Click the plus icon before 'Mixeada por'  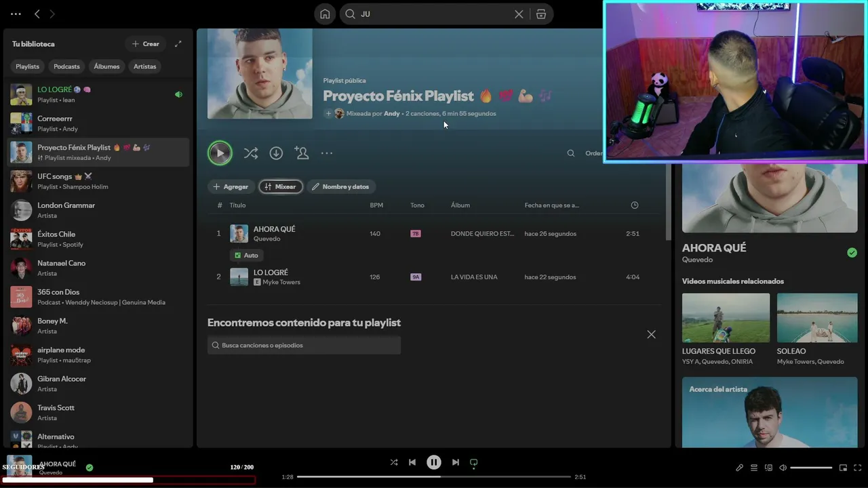[x=328, y=114]
